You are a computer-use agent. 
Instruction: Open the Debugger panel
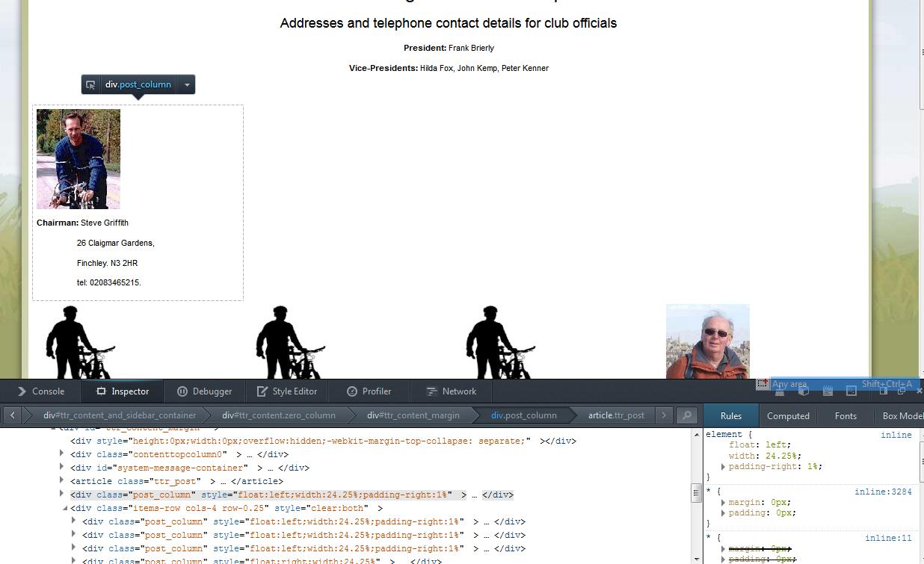(x=204, y=391)
